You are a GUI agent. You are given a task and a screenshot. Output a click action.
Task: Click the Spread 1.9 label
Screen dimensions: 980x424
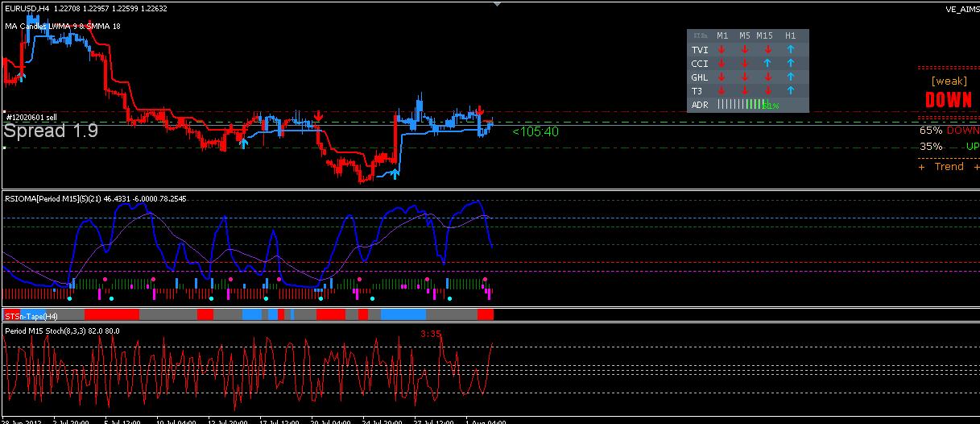pyautogui.click(x=52, y=131)
